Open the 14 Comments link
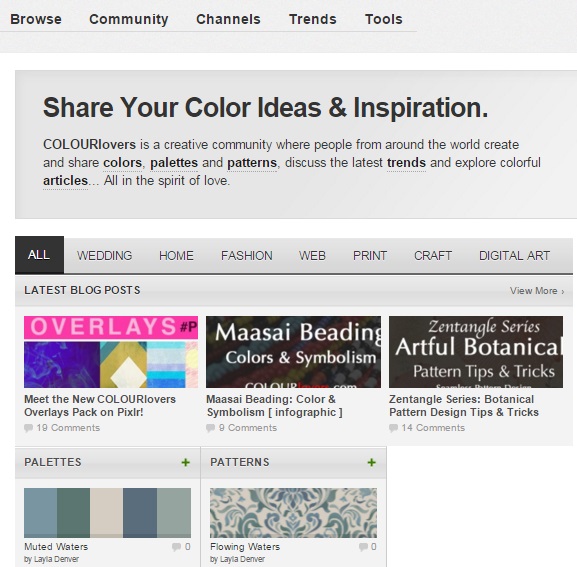 (x=433, y=428)
